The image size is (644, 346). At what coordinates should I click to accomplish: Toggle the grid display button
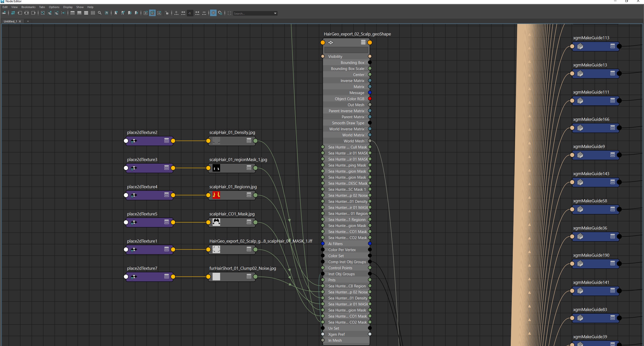pyautogui.click(x=214, y=13)
